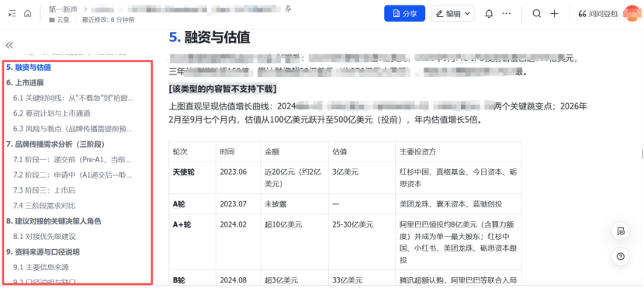Jump to outline item 8. 建议对接的关键决策人角色

54,221
